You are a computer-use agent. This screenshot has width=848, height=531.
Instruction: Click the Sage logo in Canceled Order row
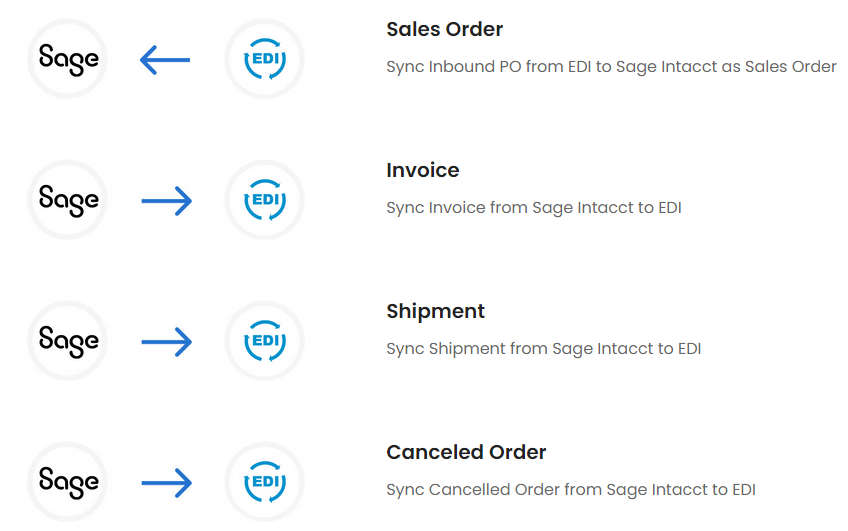click(x=68, y=482)
